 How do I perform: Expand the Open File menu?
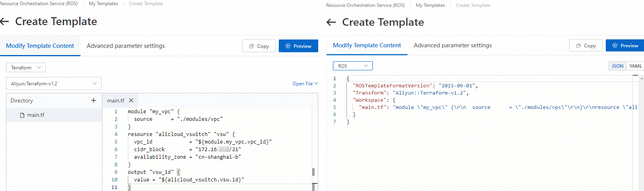click(x=305, y=84)
